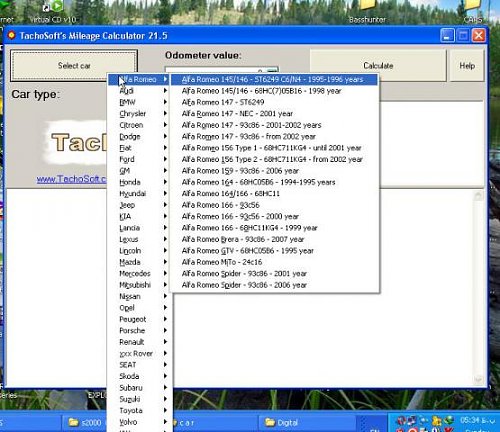The height and width of the screenshot is (432, 500).
Task: Choose Skoda in the brand list
Action: 140,376
